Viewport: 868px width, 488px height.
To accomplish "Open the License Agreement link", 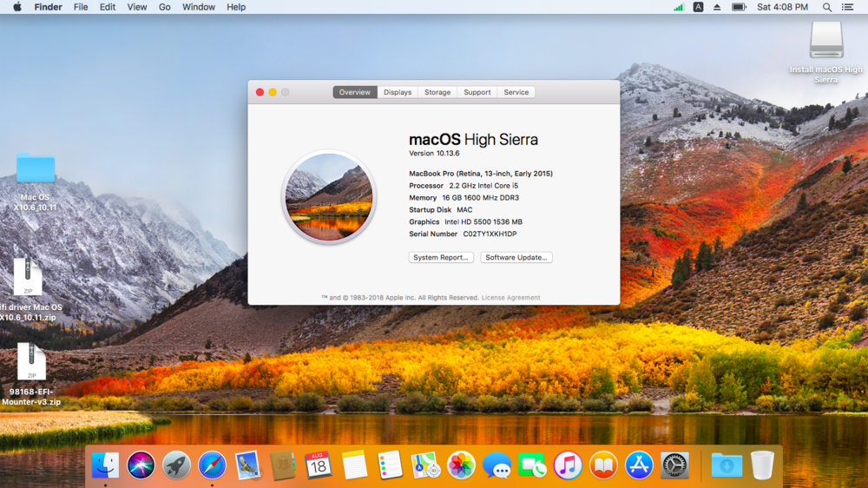I will point(510,298).
